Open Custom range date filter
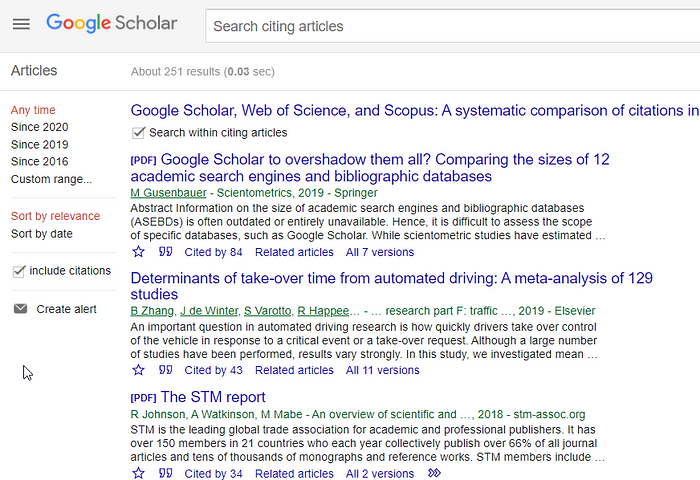 pyautogui.click(x=51, y=179)
